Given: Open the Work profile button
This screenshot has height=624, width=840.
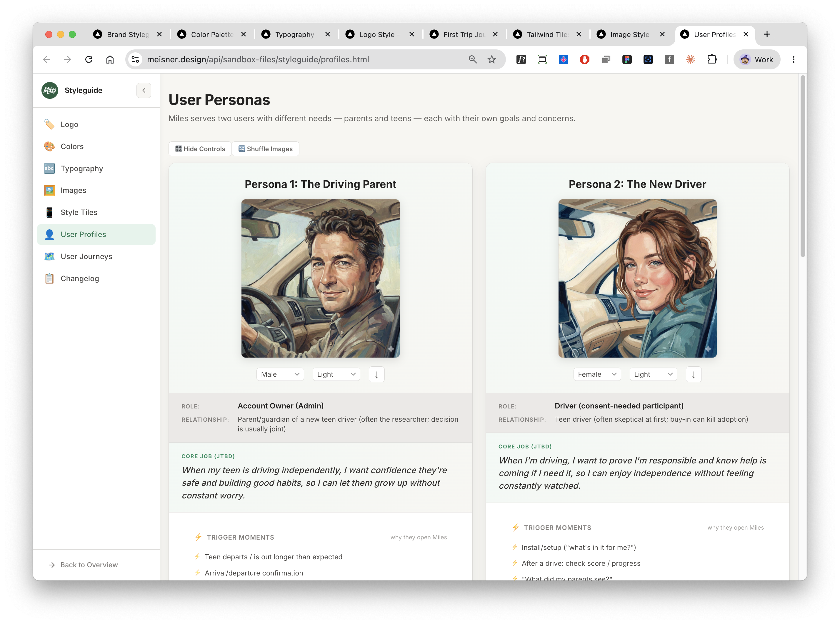Looking at the screenshot, I should coord(756,59).
